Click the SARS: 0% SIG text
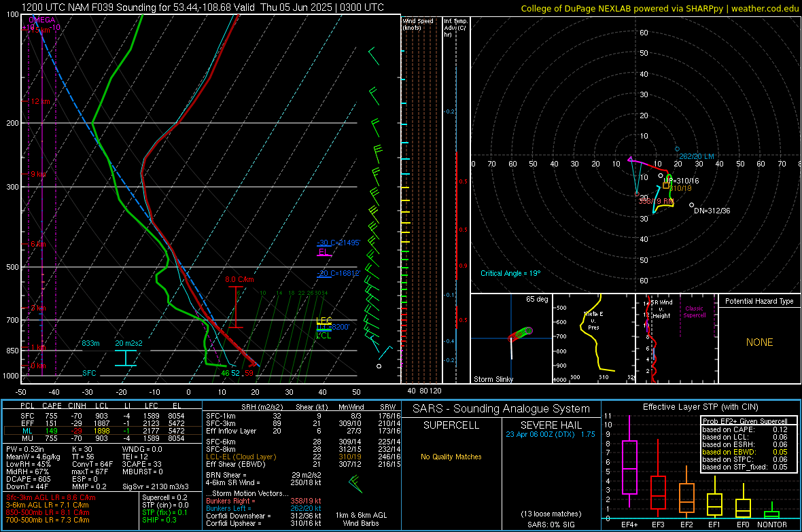802x532 pixels. coord(551,525)
